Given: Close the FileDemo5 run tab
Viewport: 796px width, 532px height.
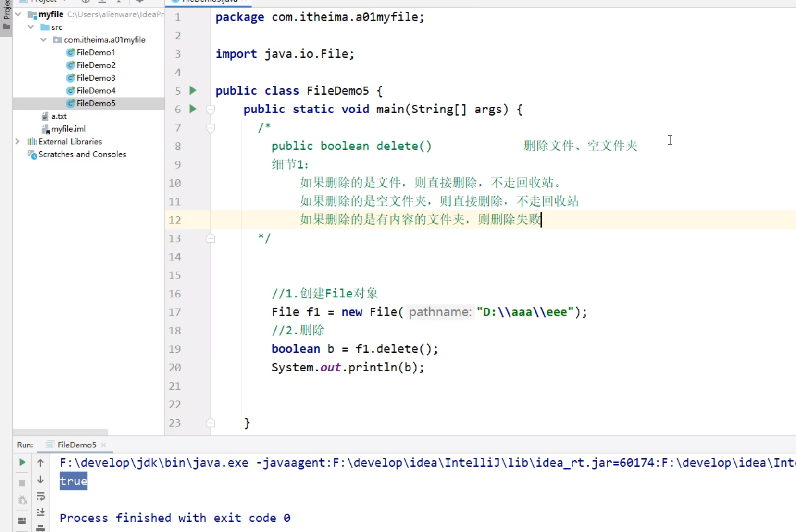Looking at the screenshot, I should coord(104,445).
